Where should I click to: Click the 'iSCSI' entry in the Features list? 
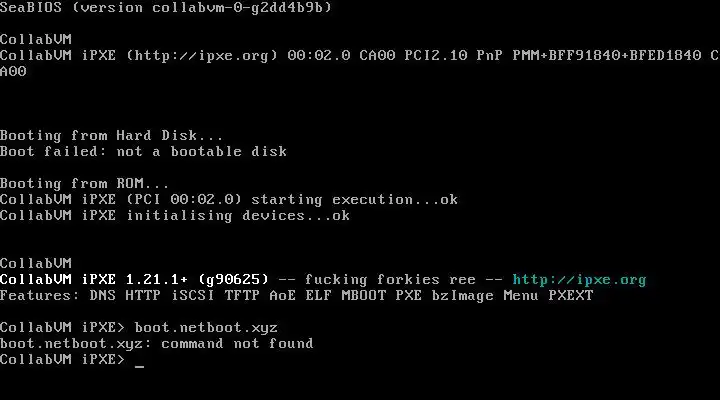point(192,295)
